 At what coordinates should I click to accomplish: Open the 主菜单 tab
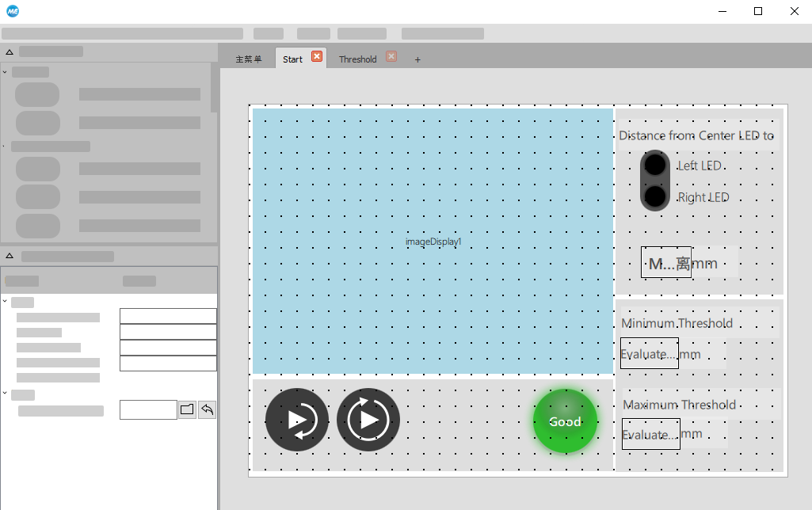[x=248, y=59]
